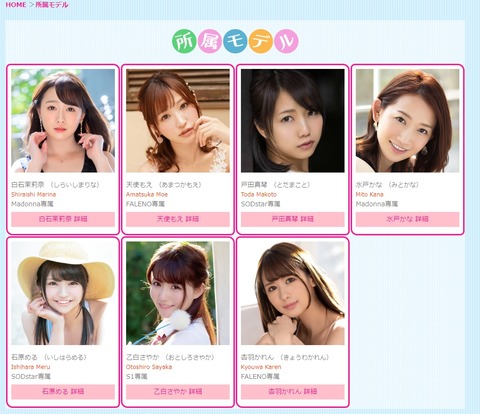Screen dimensions: 480x414
Task: Click the orange Toda Makoto name text
Action: point(259,194)
